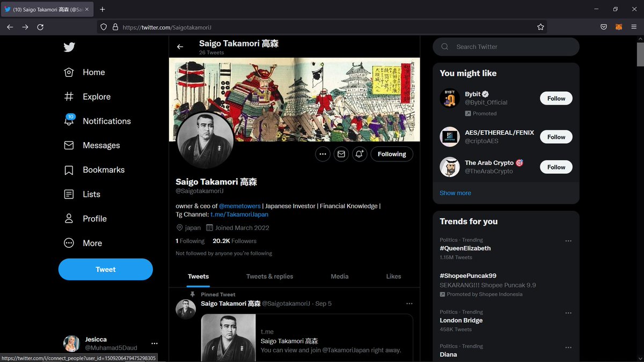Click the padlock site info icon

(115, 27)
